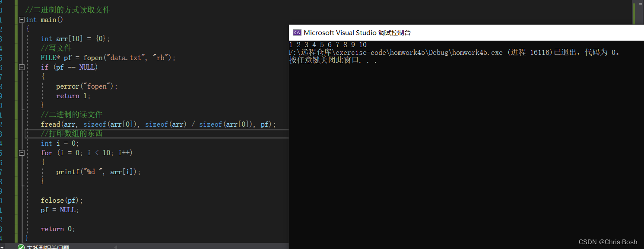Click the comment 打印数组的东西
The image size is (644, 249).
pos(72,134)
